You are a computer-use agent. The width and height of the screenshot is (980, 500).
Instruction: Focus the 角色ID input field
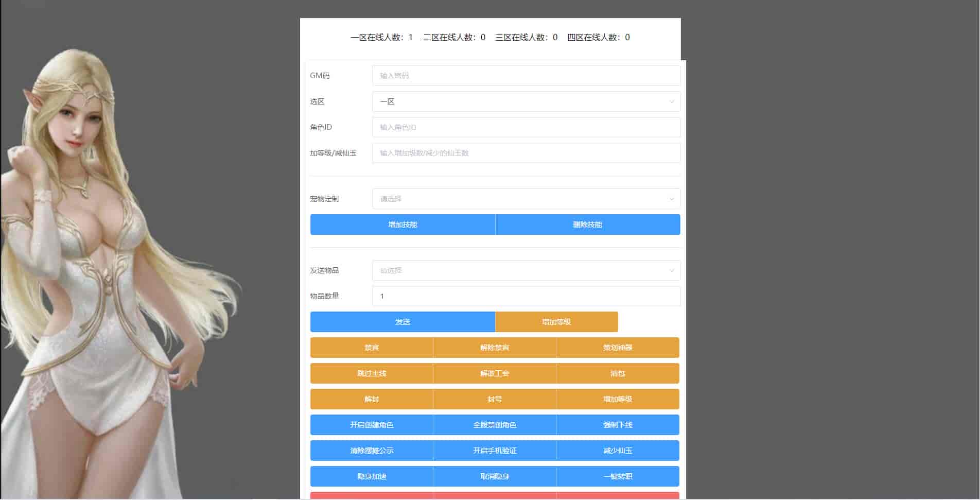click(526, 127)
